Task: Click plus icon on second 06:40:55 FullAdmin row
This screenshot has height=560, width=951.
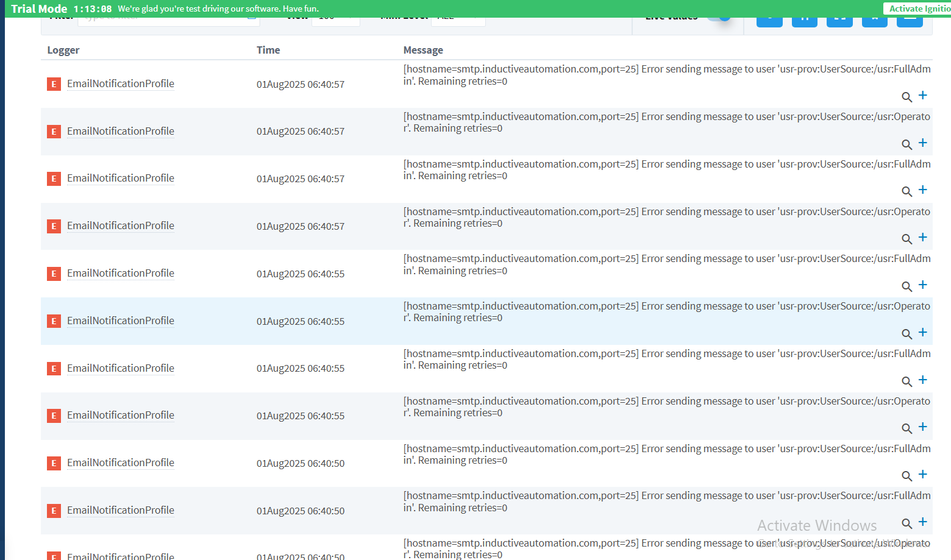Action: 923,380
